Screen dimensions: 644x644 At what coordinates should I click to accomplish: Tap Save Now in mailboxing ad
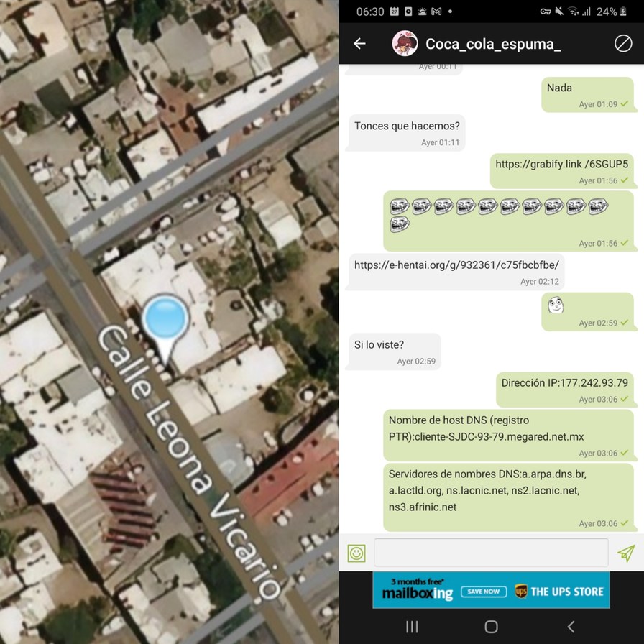[x=482, y=591]
